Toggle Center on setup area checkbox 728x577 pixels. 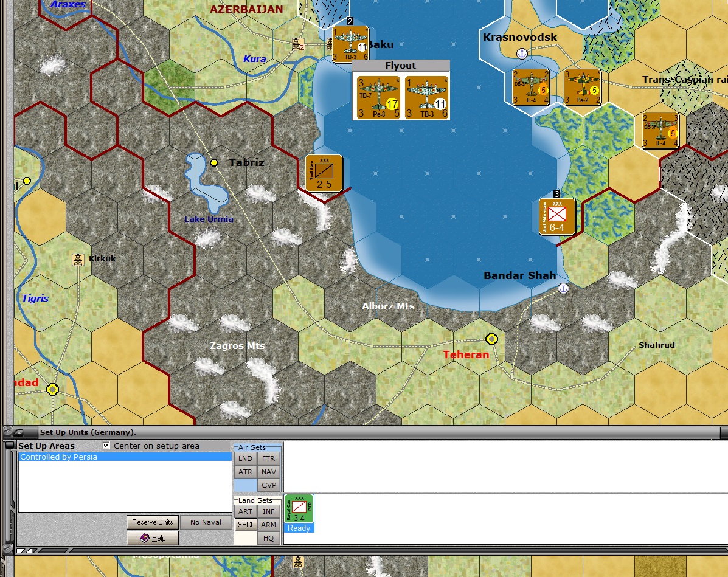[x=106, y=446]
